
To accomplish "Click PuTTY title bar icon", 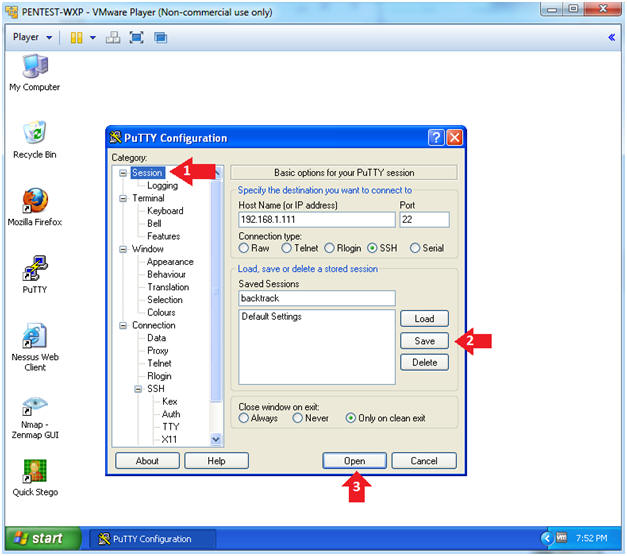I will coord(115,138).
